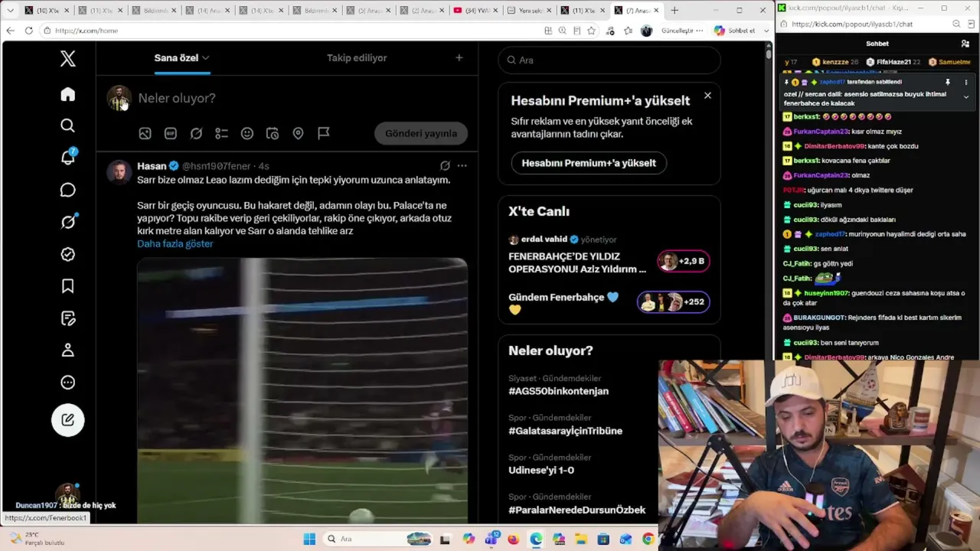Open the post's football video thumbnail
The image size is (980, 551).
tap(302, 390)
